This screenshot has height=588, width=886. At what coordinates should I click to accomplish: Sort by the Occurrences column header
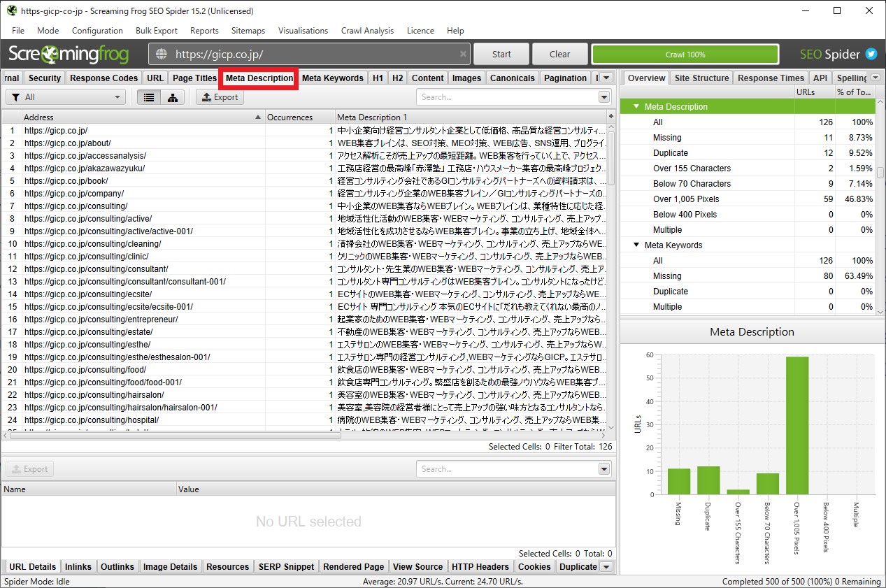[300, 117]
